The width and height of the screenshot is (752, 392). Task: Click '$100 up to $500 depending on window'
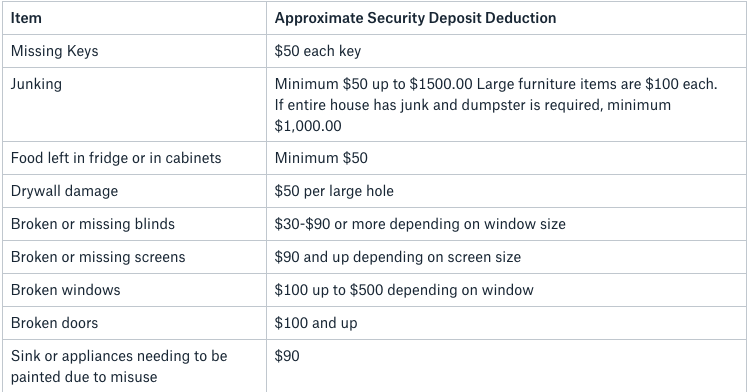tap(404, 290)
